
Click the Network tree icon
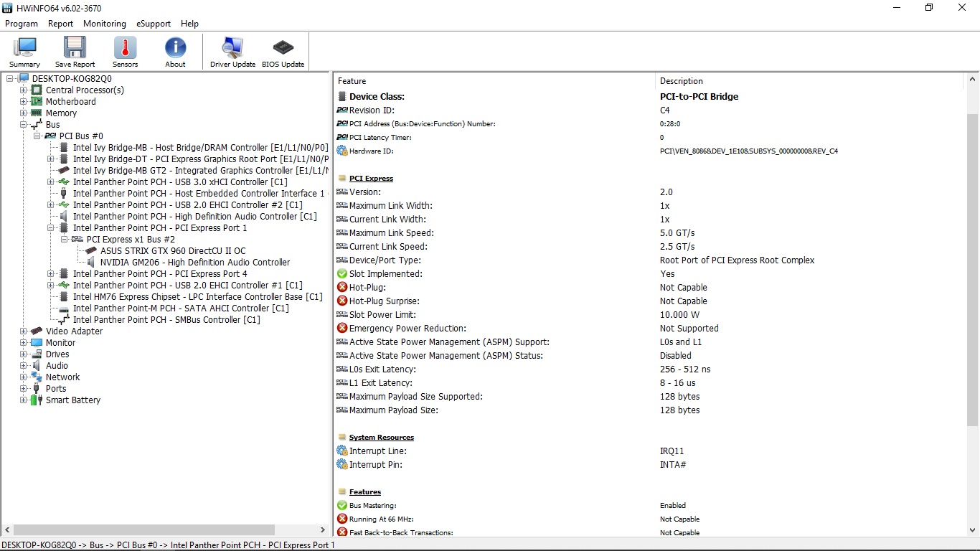pos(37,377)
